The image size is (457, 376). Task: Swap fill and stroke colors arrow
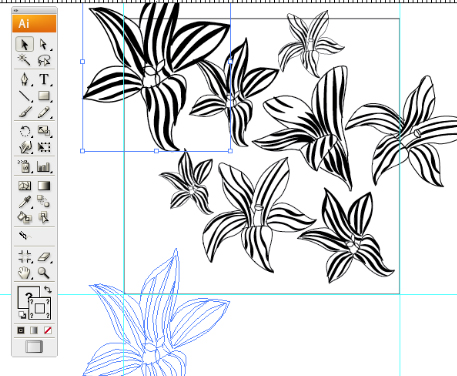pos(48,289)
